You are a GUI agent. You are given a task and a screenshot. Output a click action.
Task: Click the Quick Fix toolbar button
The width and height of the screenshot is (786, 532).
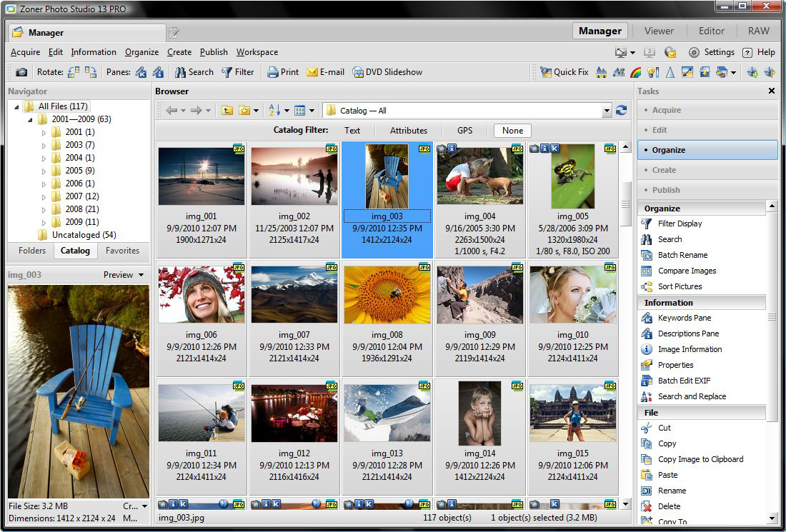[564, 72]
